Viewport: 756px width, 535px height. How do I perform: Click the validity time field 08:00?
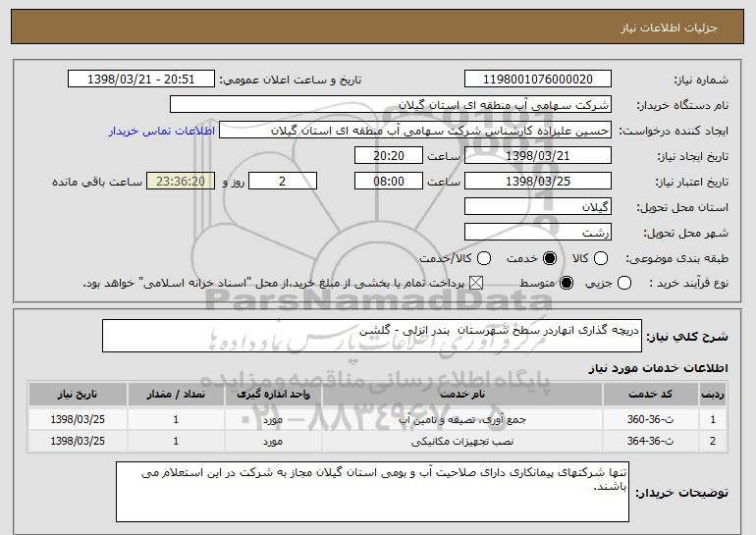tap(389, 182)
